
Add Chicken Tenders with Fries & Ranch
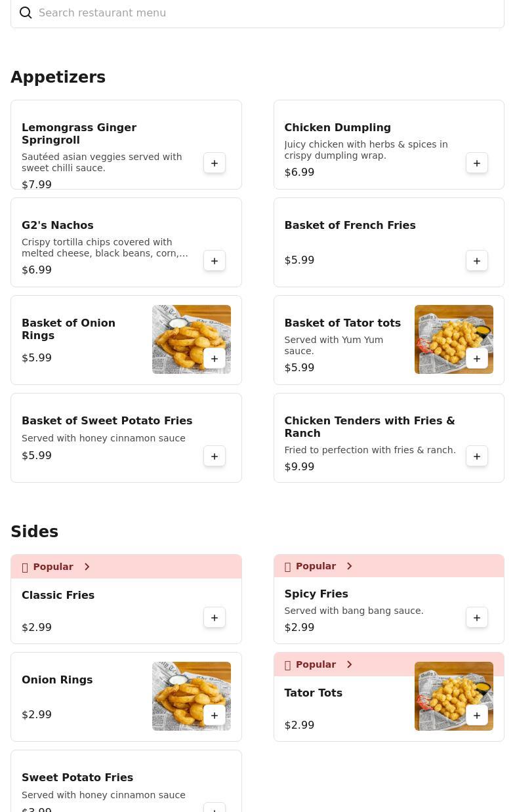(477, 457)
